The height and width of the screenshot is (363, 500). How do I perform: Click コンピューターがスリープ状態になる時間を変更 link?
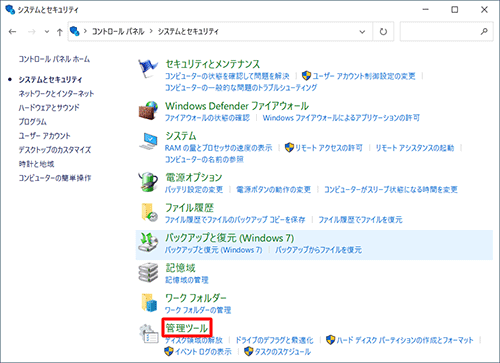(391, 190)
